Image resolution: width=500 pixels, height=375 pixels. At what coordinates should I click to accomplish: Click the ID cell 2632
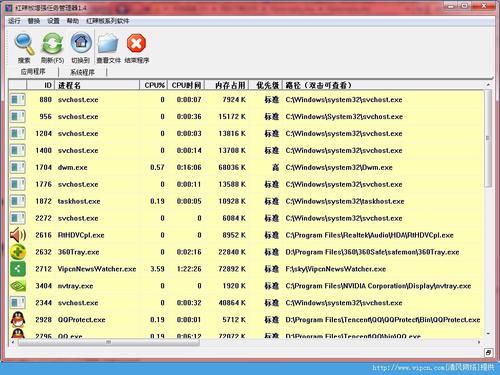coord(44,252)
